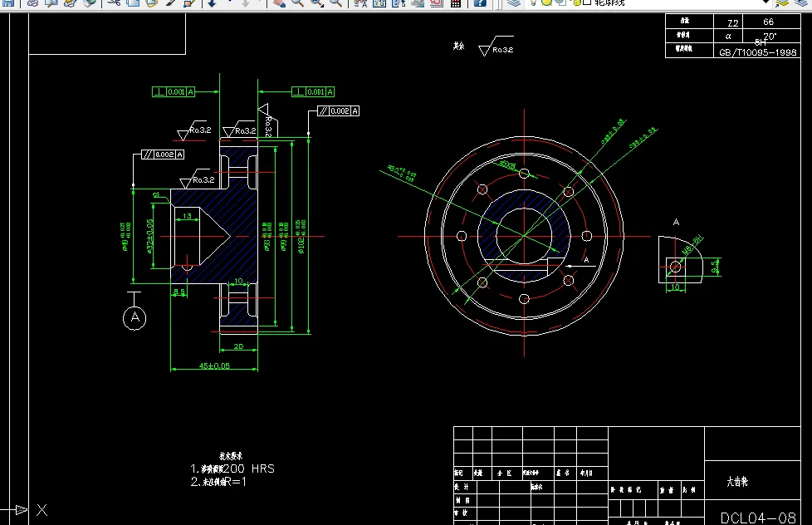Select the 45±0.05 length dimension
Viewport: 812px width, 525px height.
click(214, 366)
